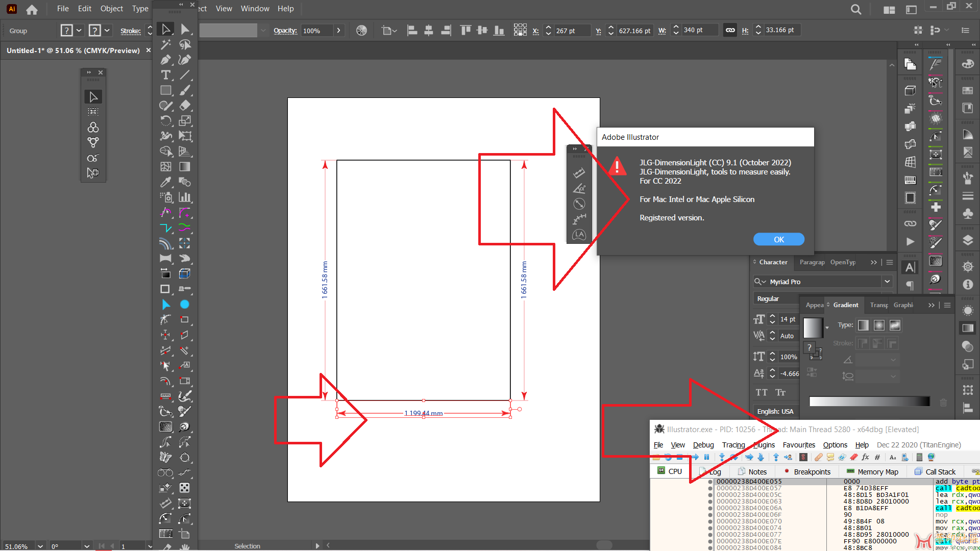Open the Debug menu in x64dbg
The width and height of the screenshot is (980, 551).
click(703, 445)
